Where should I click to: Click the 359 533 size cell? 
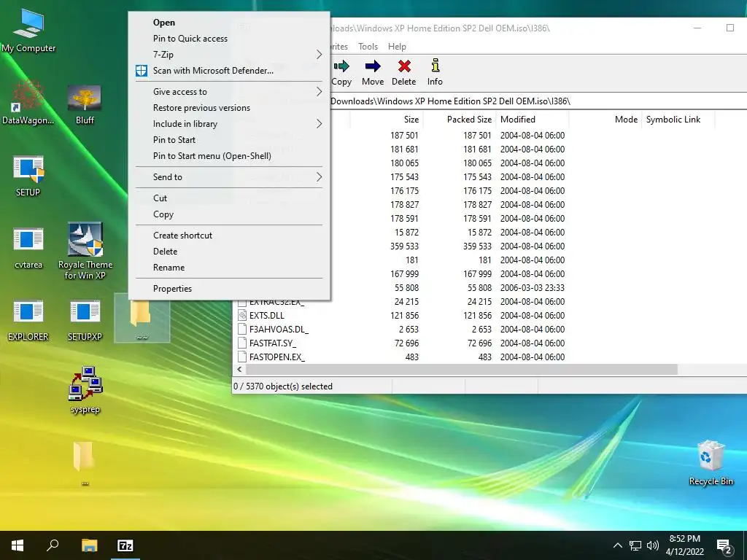(404, 246)
